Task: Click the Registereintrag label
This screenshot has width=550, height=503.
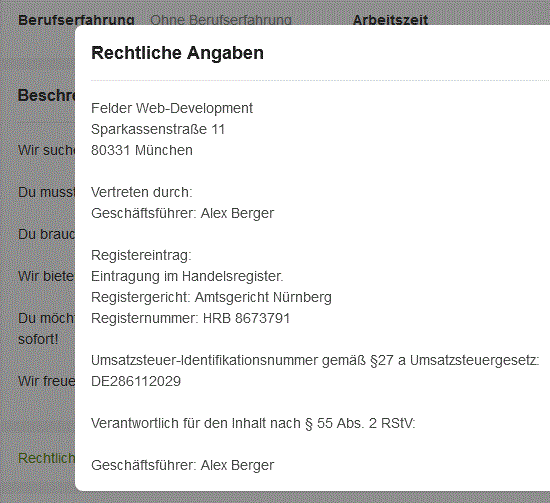Action: (x=141, y=255)
